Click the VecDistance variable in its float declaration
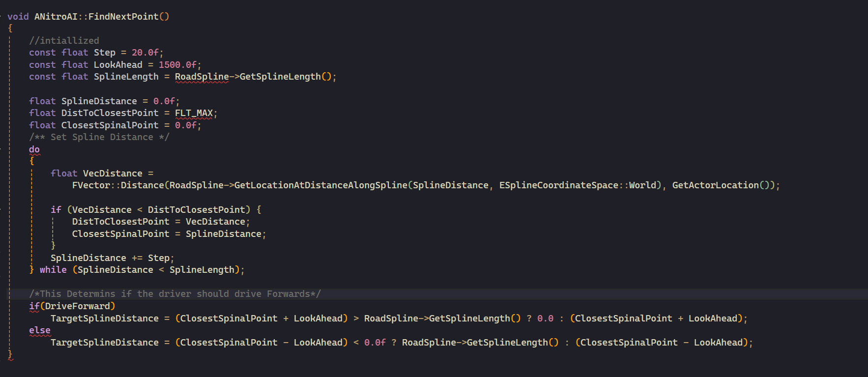Image resolution: width=868 pixels, height=377 pixels. [x=113, y=174]
